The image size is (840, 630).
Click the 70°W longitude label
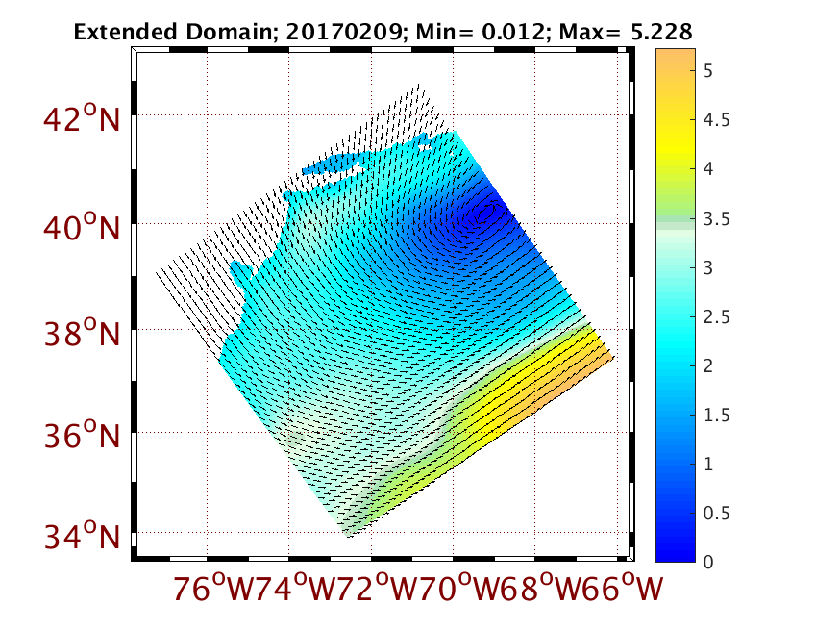pyautogui.click(x=460, y=588)
